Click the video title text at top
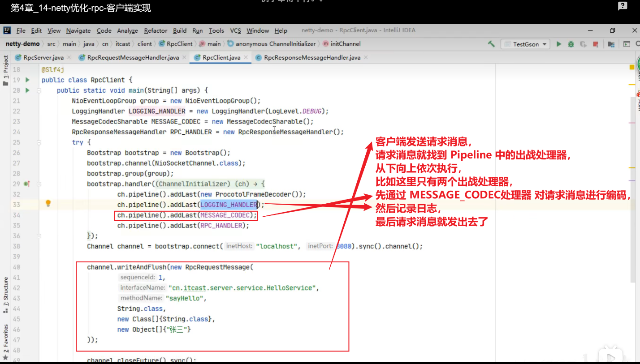Image resolution: width=640 pixels, height=364 pixels. pos(81,8)
